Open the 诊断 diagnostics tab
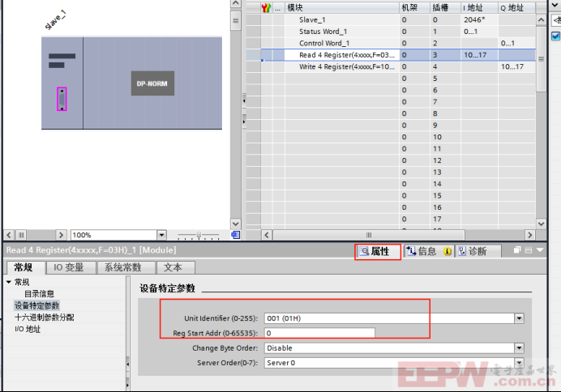The image size is (561, 392). [x=477, y=251]
